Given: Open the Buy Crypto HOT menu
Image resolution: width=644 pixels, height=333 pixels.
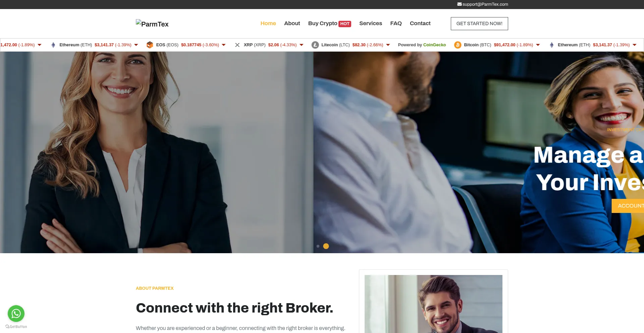Looking at the screenshot, I should click(x=329, y=23).
